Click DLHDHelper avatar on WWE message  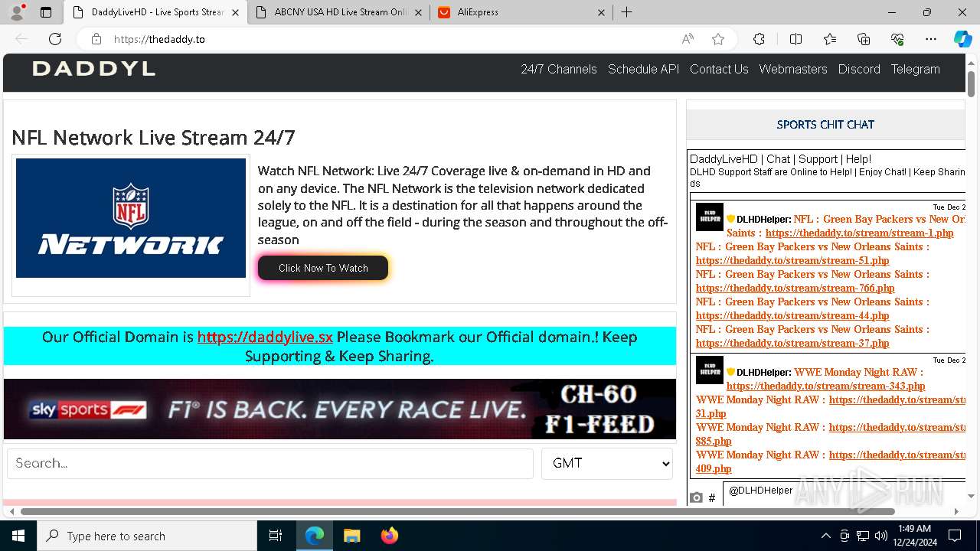[x=709, y=370]
